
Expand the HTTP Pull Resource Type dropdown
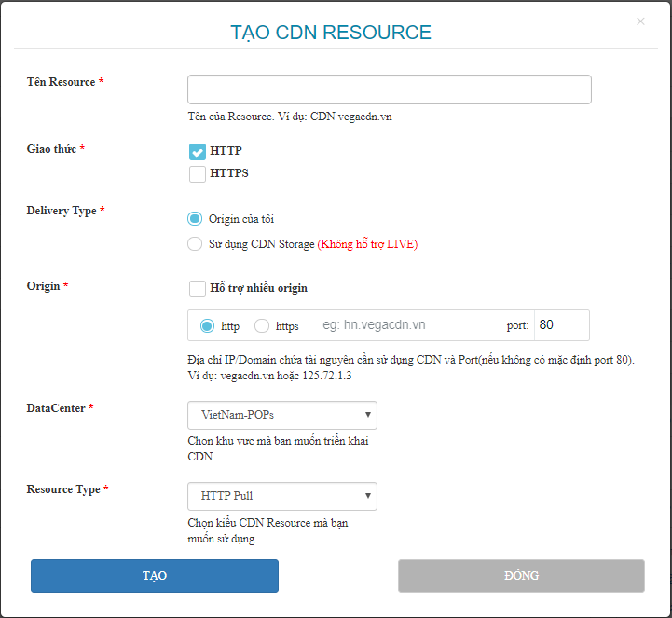tap(282, 496)
